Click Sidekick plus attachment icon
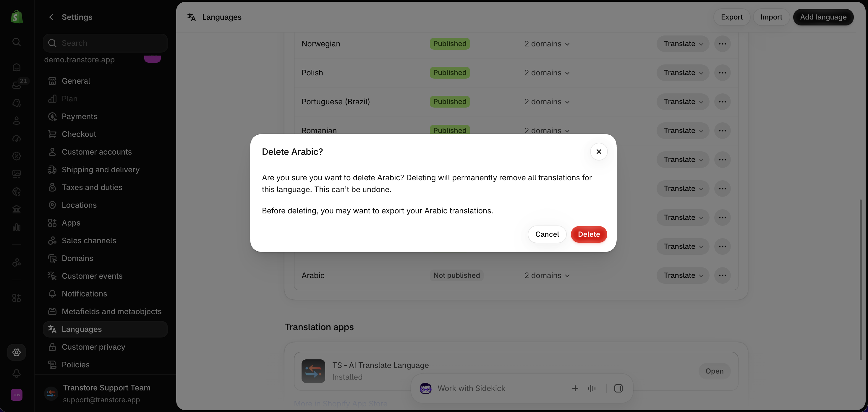The height and width of the screenshot is (412, 868). click(575, 388)
